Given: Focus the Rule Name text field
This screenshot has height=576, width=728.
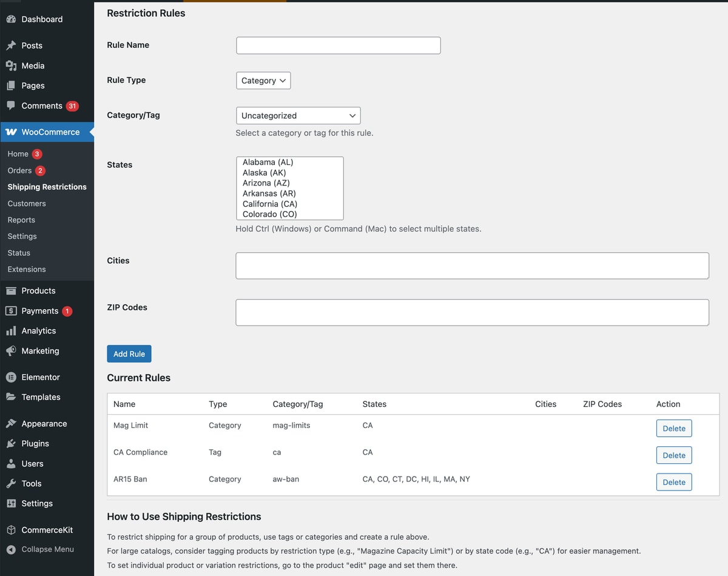Looking at the screenshot, I should point(339,45).
